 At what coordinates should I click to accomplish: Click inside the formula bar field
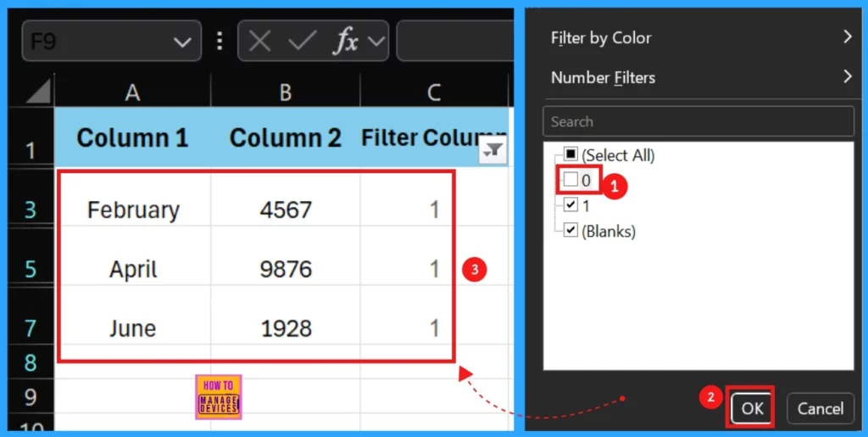[455, 41]
